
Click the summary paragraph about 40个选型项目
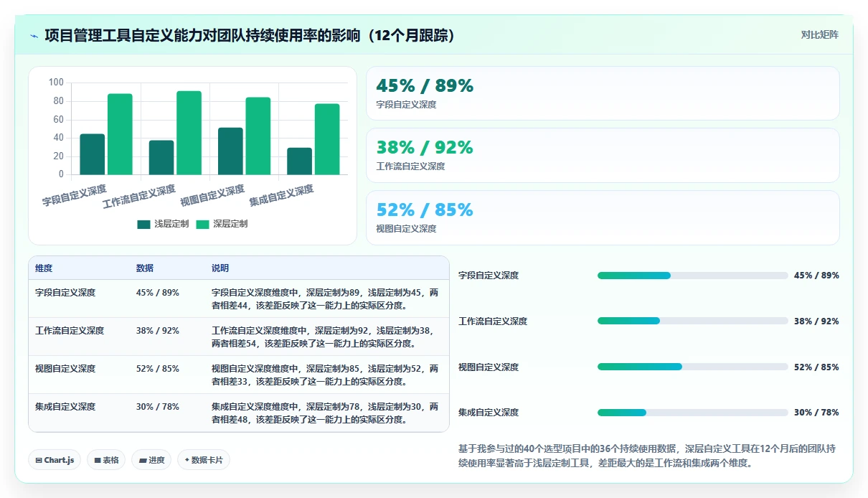click(647, 456)
